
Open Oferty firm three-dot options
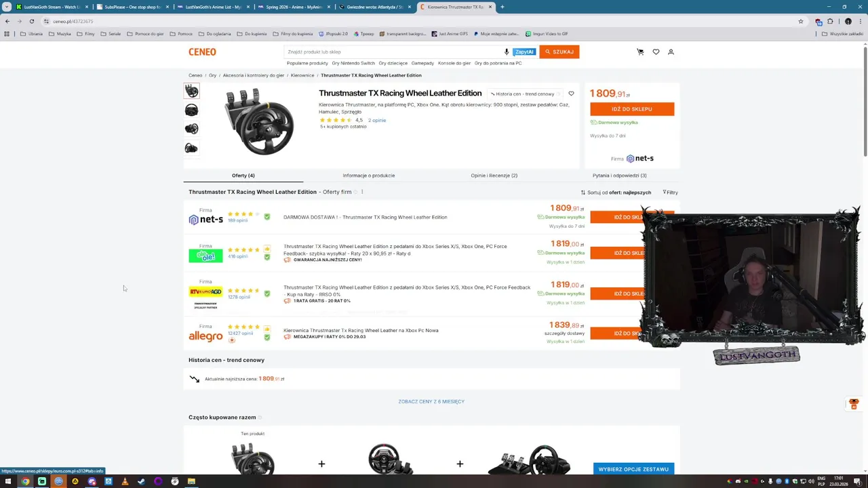pos(362,192)
